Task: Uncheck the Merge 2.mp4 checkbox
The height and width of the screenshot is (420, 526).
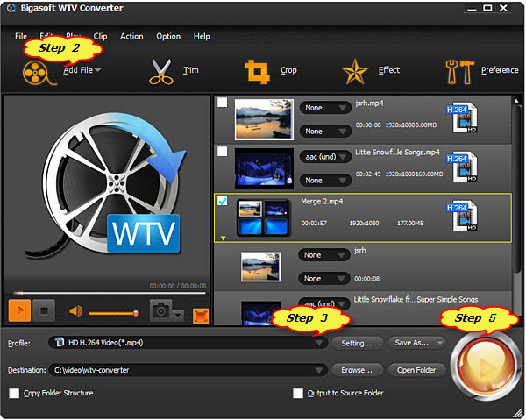Action: pos(222,201)
